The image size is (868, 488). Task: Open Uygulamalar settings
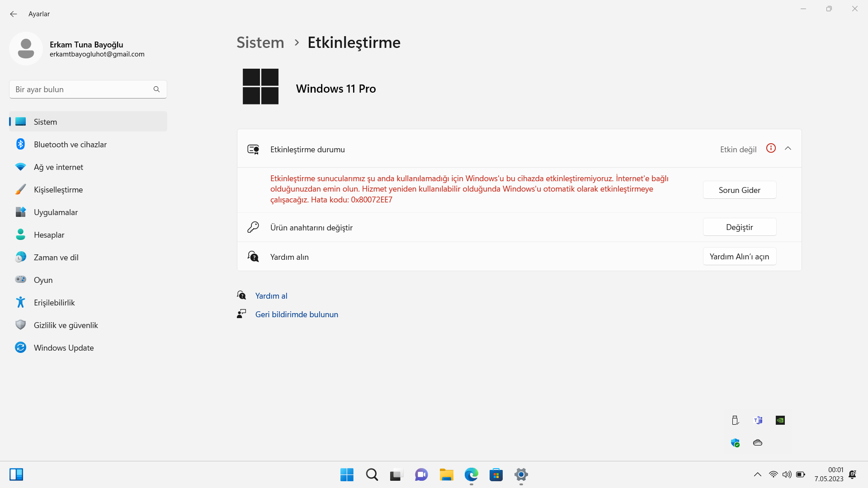(x=88, y=212)
